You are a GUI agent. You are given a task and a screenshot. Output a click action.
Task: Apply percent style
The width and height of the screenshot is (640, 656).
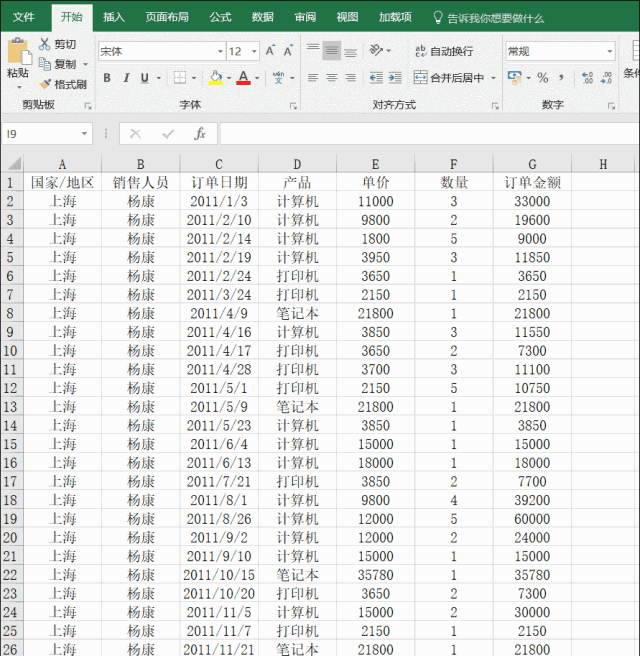tap(543, 77)
